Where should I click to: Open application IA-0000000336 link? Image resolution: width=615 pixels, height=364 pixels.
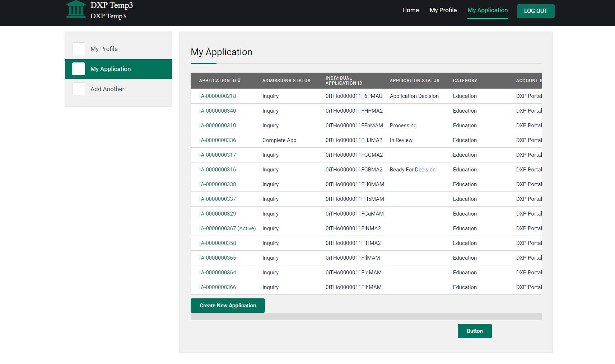(218, 140)
